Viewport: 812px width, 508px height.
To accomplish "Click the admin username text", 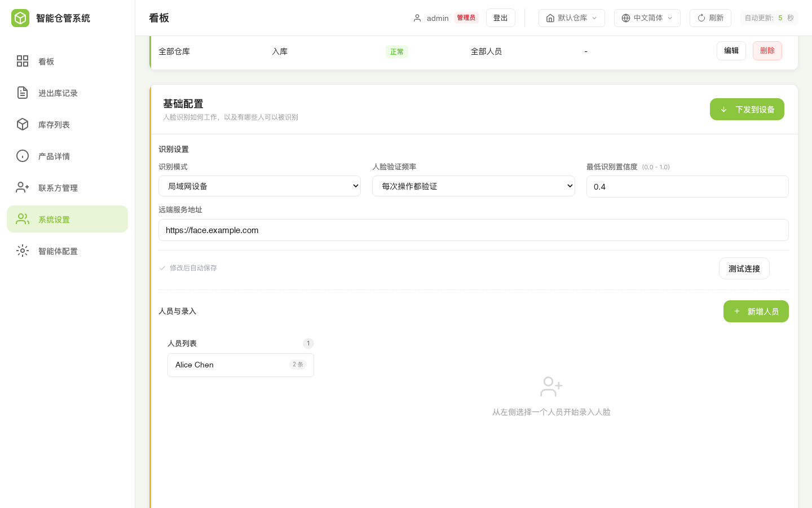I will coord(438,18).
